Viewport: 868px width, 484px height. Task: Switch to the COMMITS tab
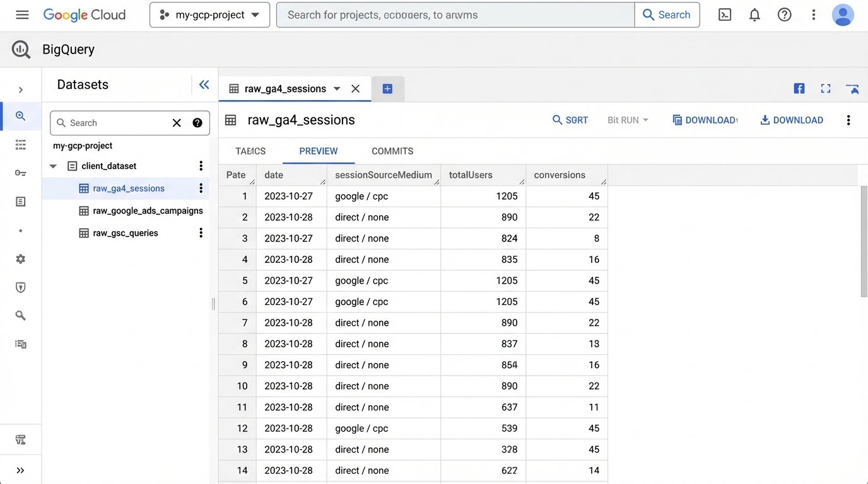[x=392, y=151]
